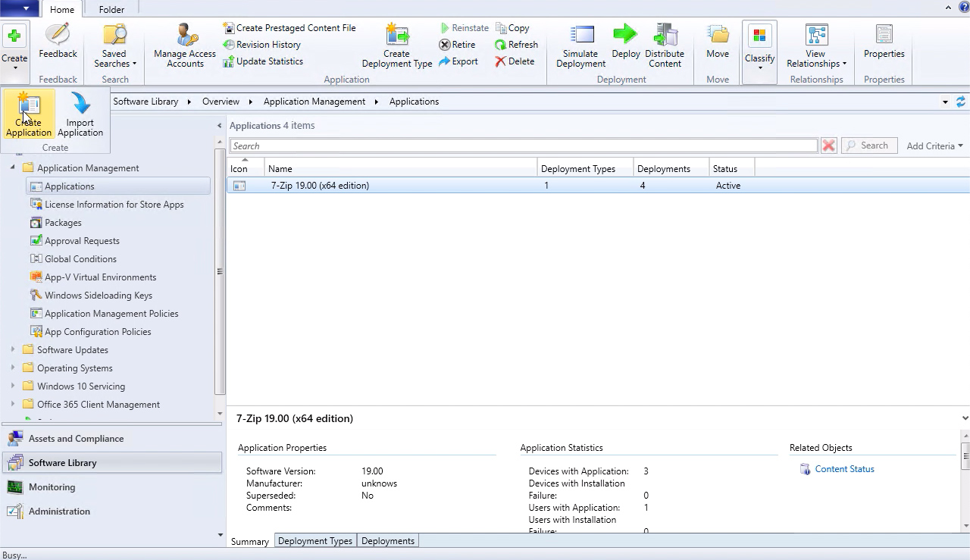
Task: Click the Delete ribbon button
Action: tap(515, 61)
